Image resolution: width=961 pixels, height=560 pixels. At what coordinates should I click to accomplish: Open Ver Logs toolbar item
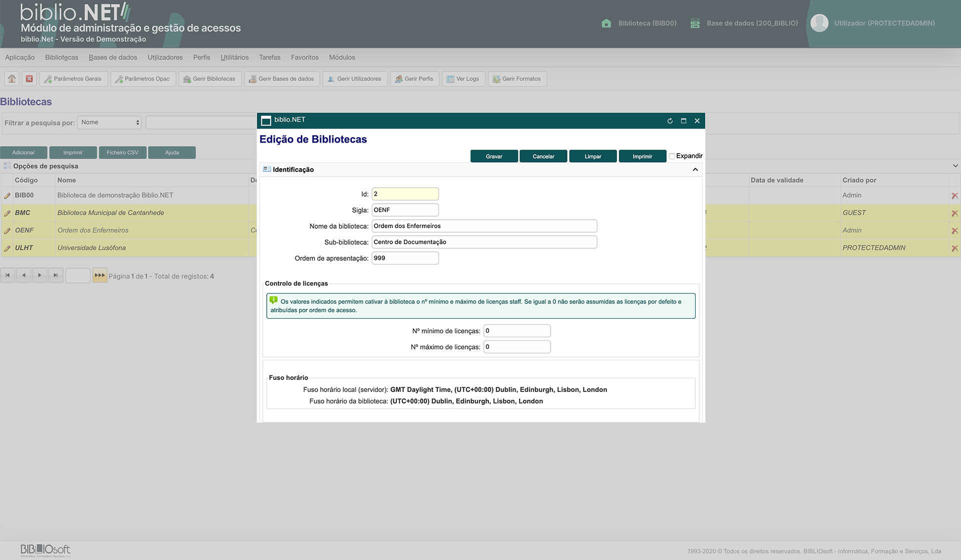[x=463, y=79]
